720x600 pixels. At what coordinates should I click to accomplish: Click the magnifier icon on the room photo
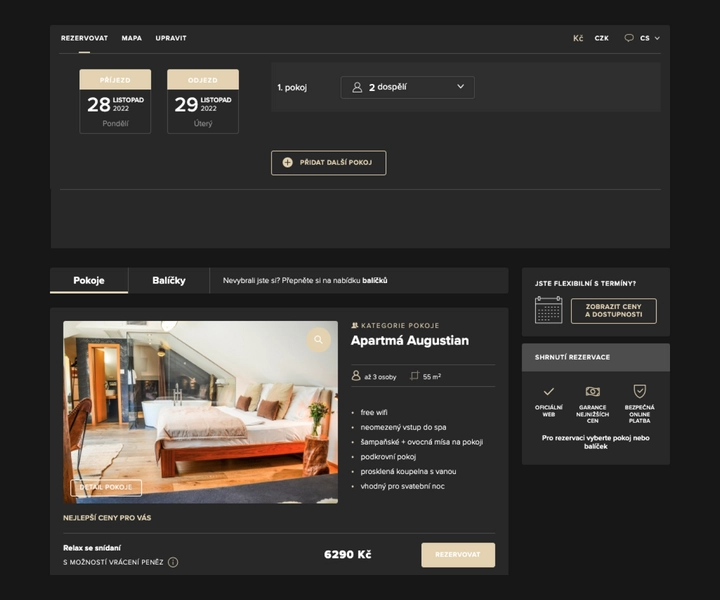[x=318, y=340]
